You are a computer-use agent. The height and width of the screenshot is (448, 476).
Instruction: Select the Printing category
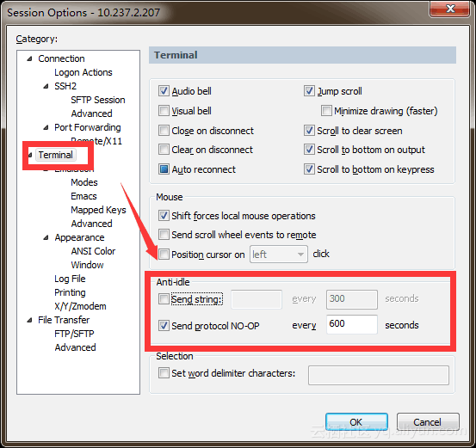coord(70,292)
